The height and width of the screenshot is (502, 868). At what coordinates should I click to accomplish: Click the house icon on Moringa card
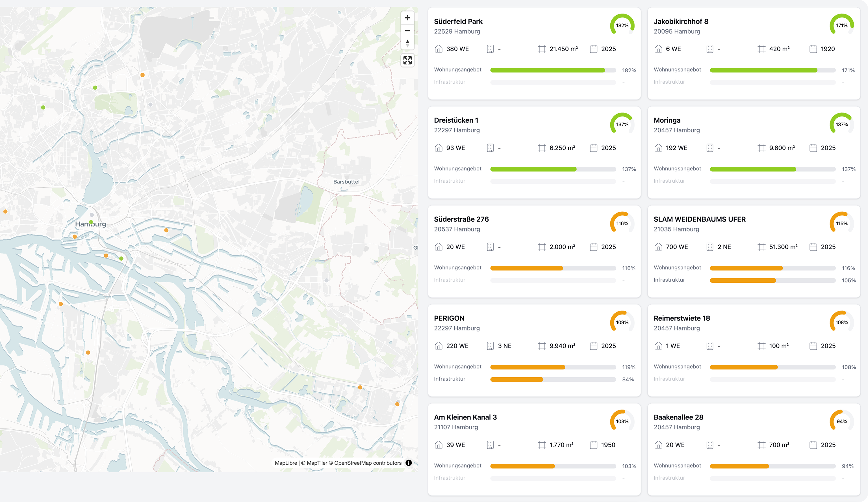658,148
